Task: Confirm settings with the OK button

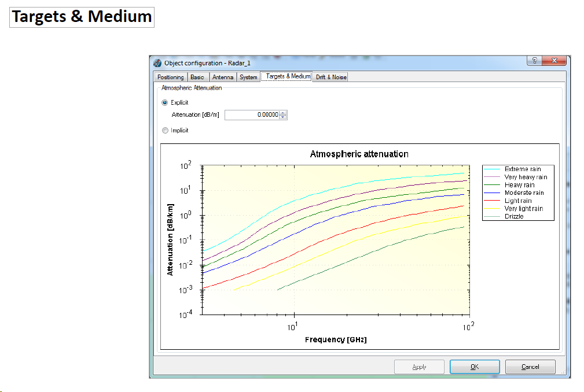Action: click(474, 367)
